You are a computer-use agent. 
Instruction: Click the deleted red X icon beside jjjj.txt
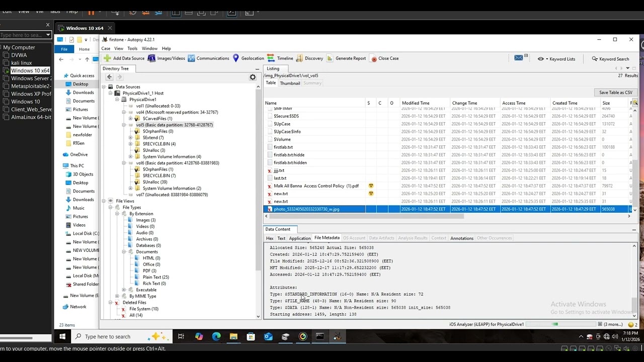(270, 170)
